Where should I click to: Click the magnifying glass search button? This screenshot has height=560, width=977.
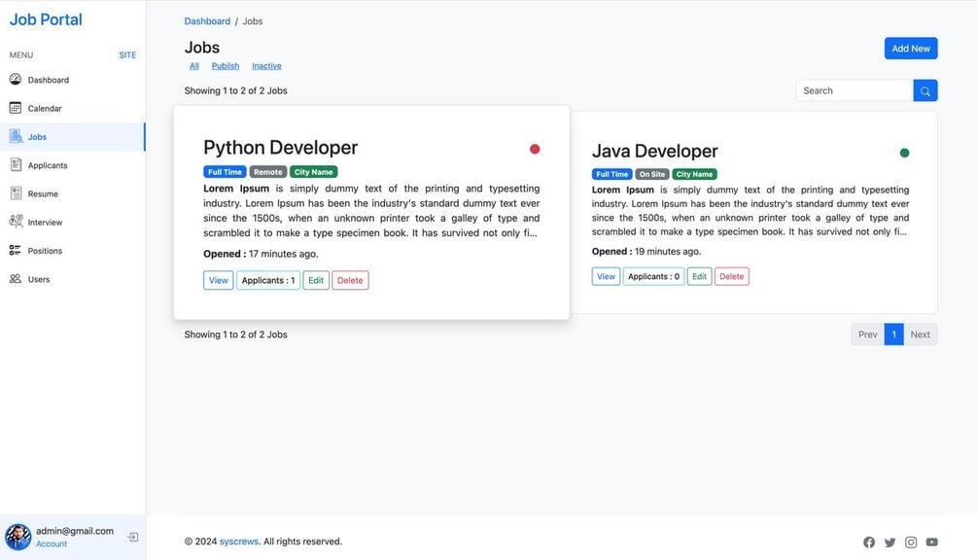(x=925, y=90)
